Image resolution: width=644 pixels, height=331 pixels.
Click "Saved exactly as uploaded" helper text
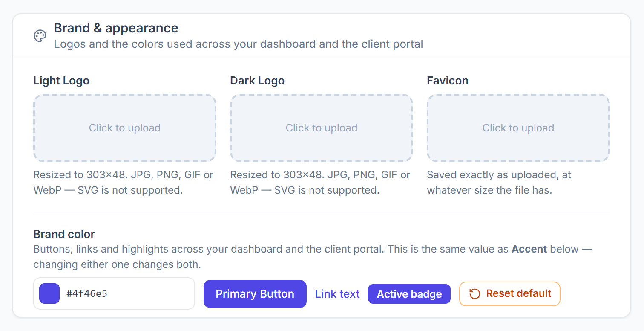[499, 183]
